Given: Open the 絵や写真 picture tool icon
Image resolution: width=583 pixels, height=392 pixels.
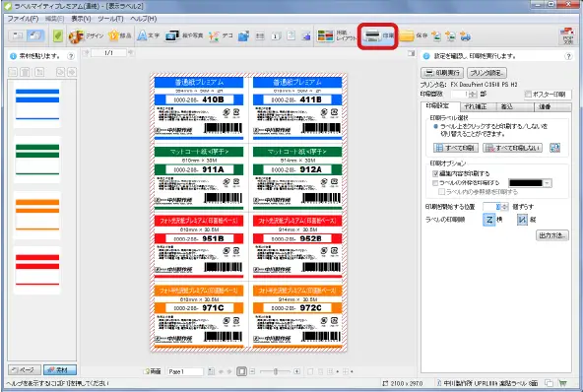Looking at the screenshot, I should pyautogui.click(x=172, y=35).
